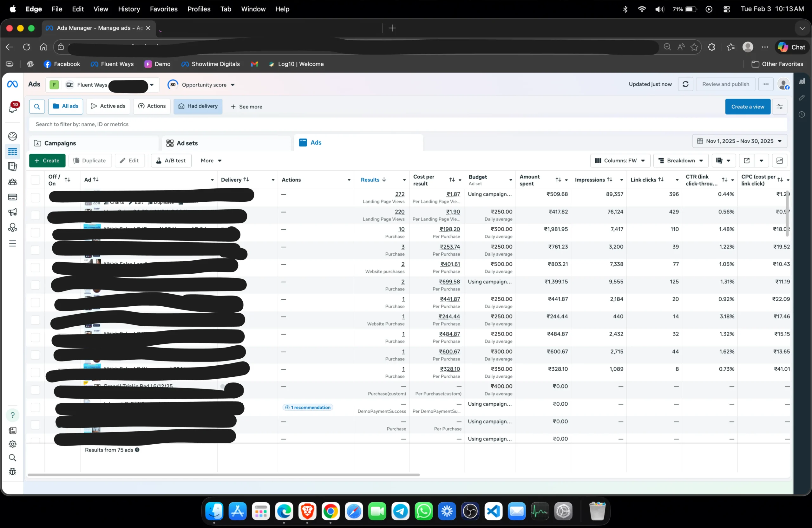This screenshot has width=812, height=528.
Task: Click the horizontal table scrollbar
Action: click(x=224, y=475)
